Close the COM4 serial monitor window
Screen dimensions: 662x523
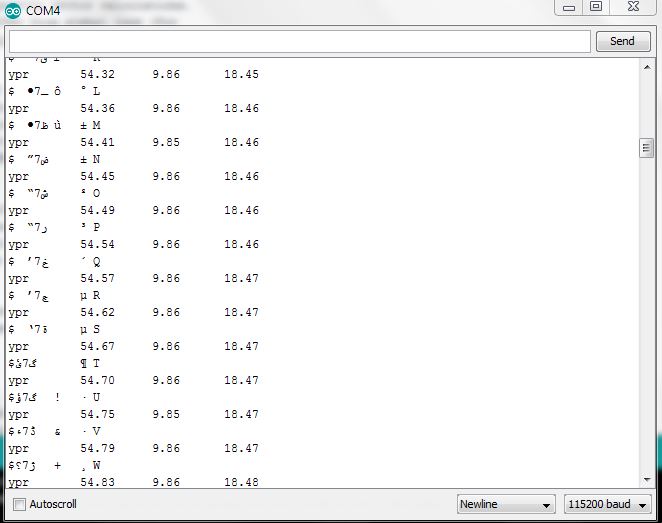[633, 7]
